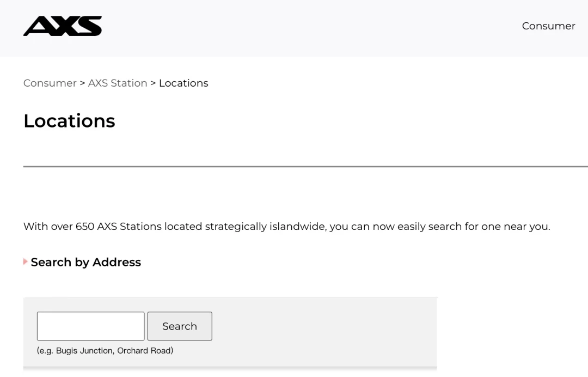Click the address search text field
588x377 pixels.
(91, 326)
